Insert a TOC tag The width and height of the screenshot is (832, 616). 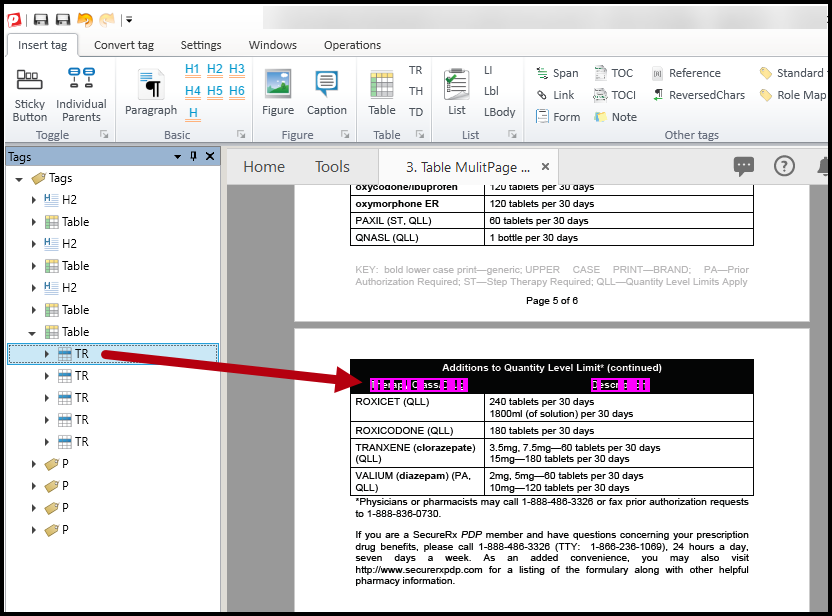click(x=613, y=73)
